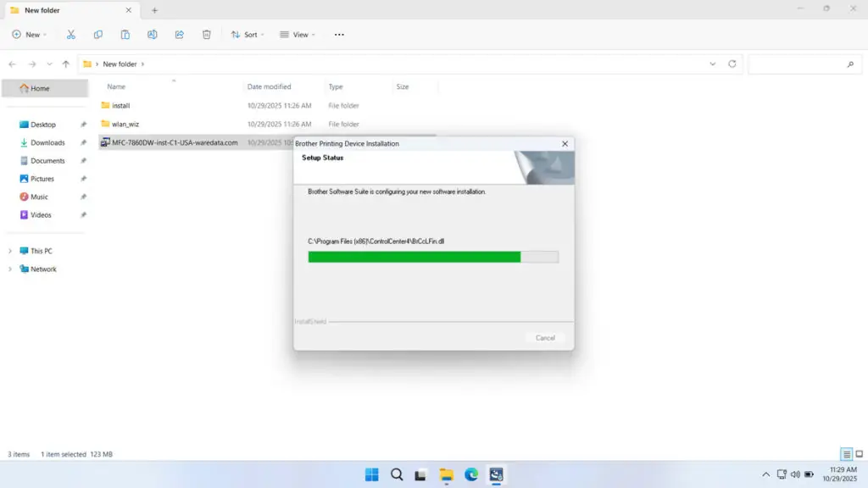868x488 pixels.
Task: Refresh the folder view
Action: 731,64
